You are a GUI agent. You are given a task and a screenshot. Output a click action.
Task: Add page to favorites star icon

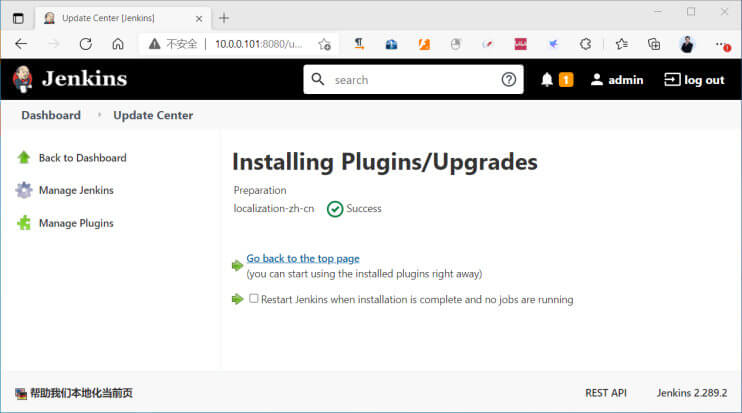pyautogui.click(x=325, y=44)
